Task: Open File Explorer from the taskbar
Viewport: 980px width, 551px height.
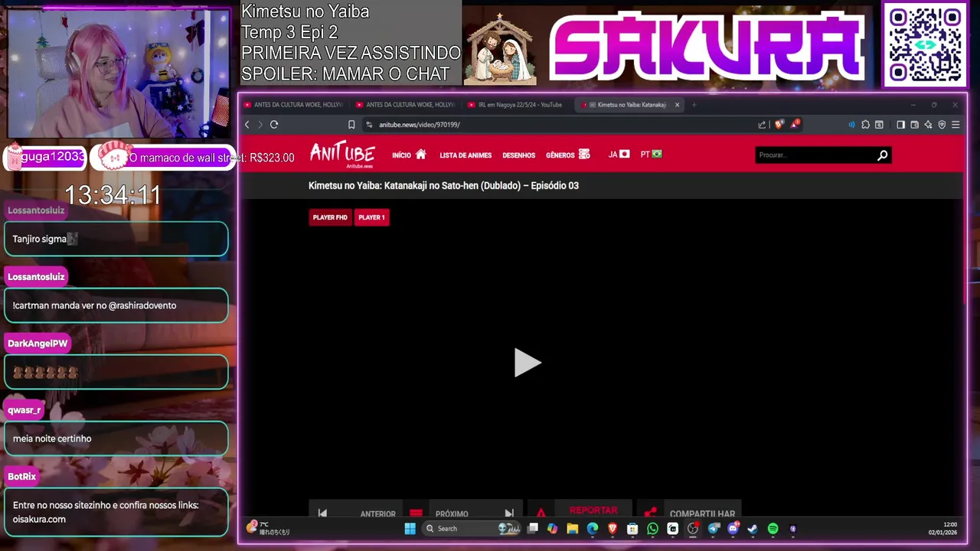Action: 573,529
